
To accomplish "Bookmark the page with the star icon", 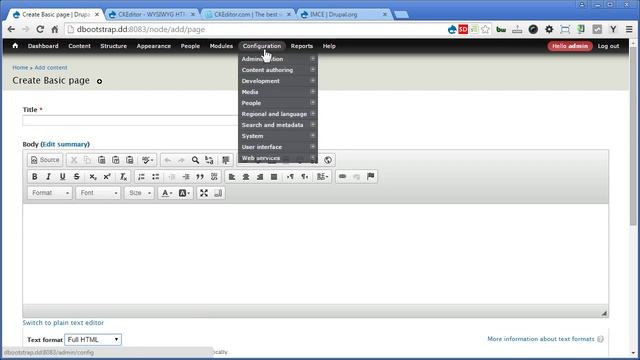I will click(x=485, y=29).
